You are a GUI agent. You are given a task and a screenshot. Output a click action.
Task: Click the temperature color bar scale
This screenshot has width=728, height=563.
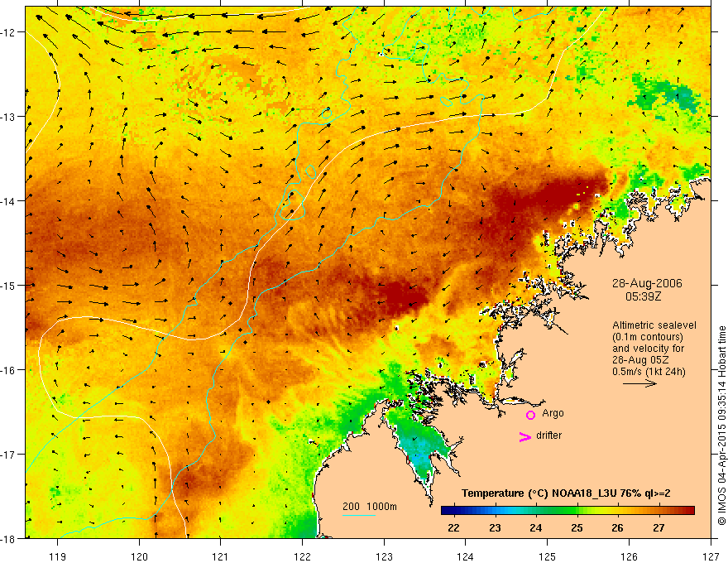point(568,511)
